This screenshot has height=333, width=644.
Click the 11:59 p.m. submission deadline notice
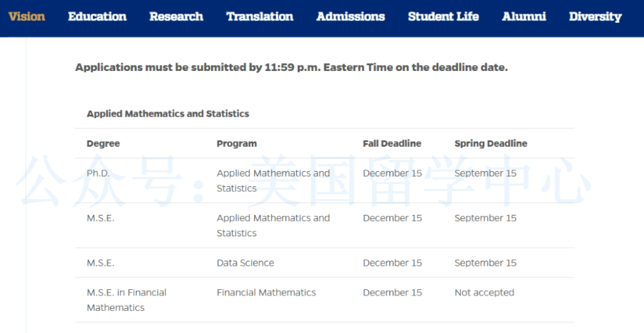(291, 67)
